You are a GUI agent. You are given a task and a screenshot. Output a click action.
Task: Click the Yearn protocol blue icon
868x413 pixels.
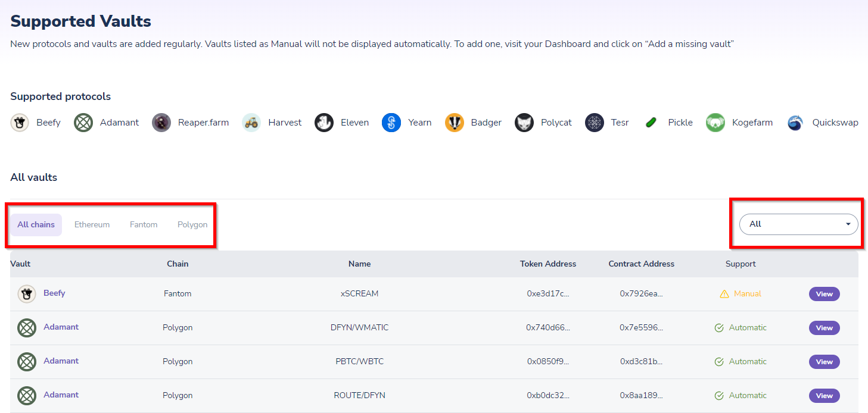click(x=391, y=123)
